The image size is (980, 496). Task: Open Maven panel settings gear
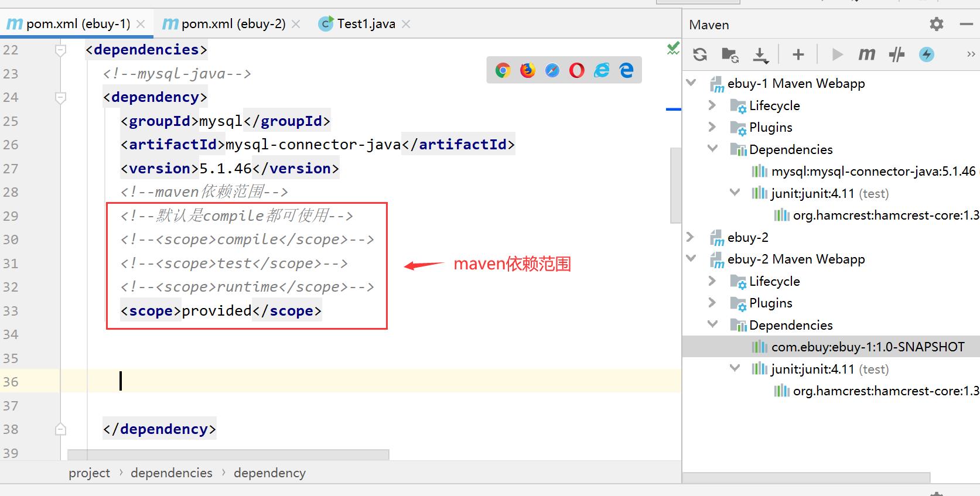[937, 24]
